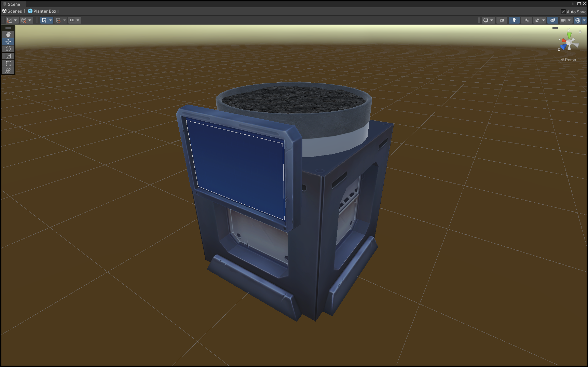Choose the Rect Transform tool

point(8,63)
